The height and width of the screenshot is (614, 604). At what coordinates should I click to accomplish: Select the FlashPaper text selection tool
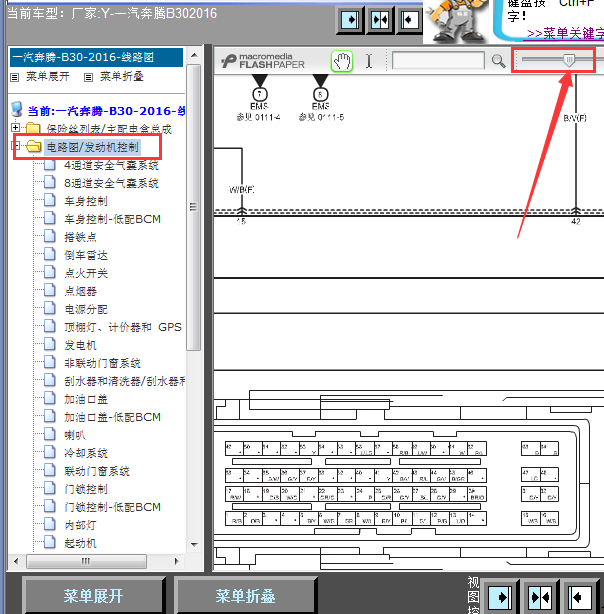[369, 61]
